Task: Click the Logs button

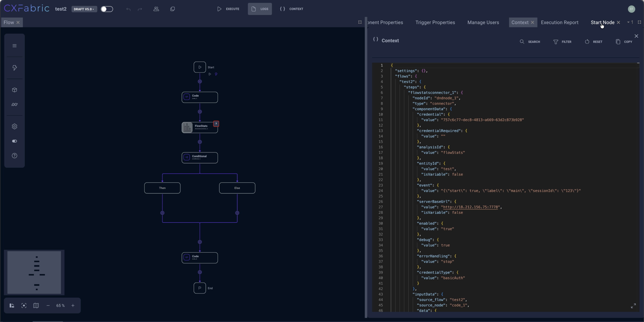Action: click(x=260, y=9)
